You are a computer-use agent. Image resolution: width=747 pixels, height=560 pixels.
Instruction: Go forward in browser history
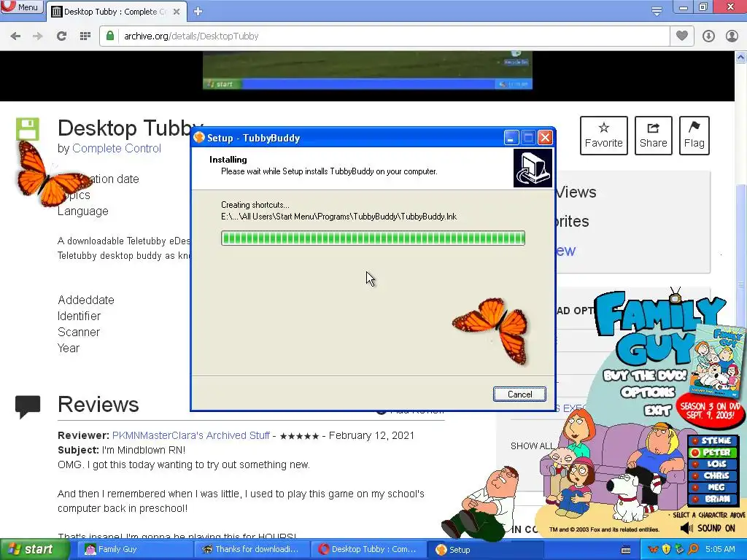[38, 36]
